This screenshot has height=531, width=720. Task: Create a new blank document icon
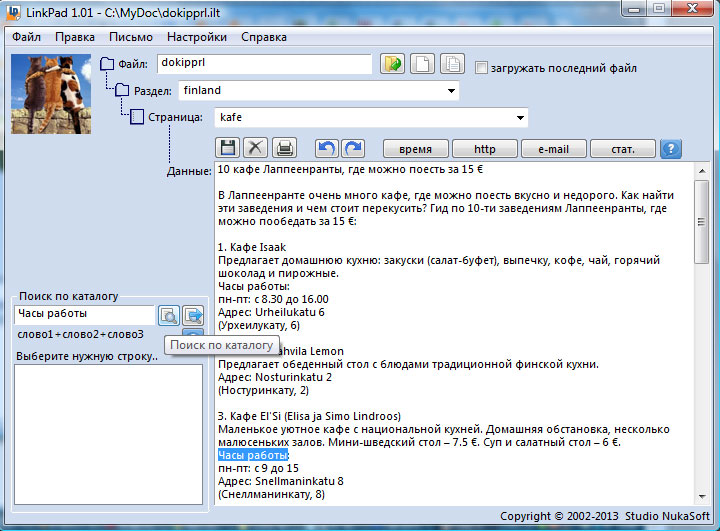point(422,64)
